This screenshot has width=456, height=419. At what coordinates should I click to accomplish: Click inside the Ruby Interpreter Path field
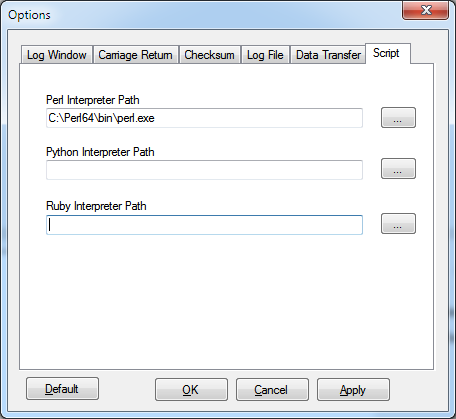[x=204, y=225]
